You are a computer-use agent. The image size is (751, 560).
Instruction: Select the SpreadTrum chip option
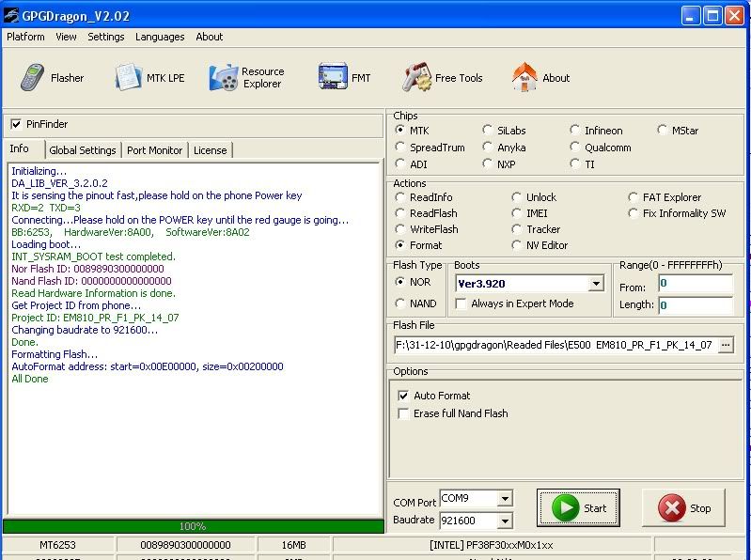(399, 147)
